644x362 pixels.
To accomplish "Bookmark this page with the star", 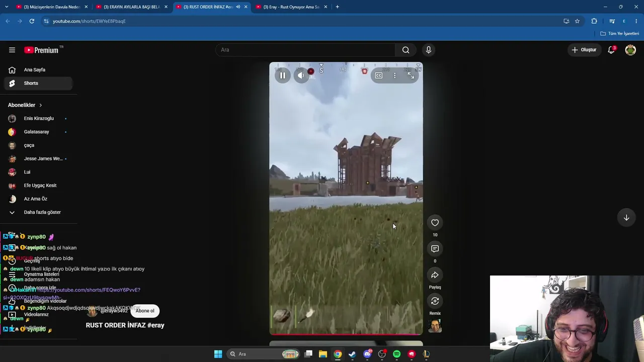I will (x=577, y=21).
